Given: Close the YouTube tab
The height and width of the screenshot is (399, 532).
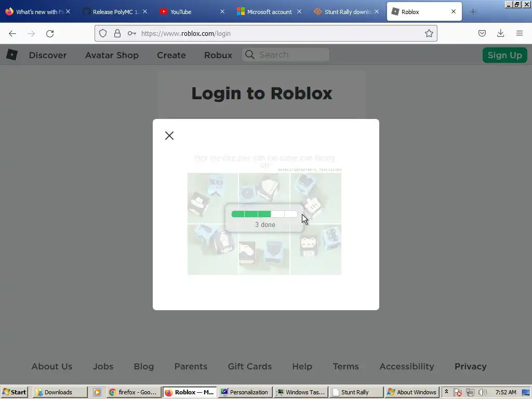Looking at the screenshot, I should point(222,11).
